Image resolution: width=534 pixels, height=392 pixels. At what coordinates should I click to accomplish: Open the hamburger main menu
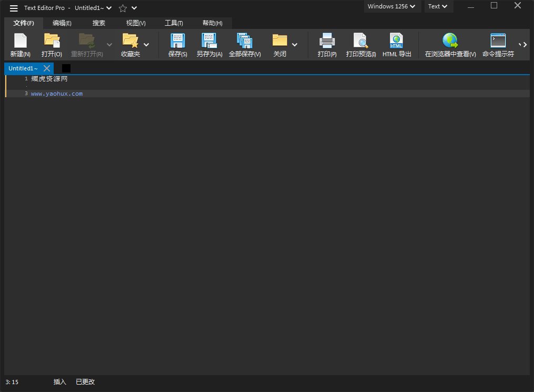(14, 8)
